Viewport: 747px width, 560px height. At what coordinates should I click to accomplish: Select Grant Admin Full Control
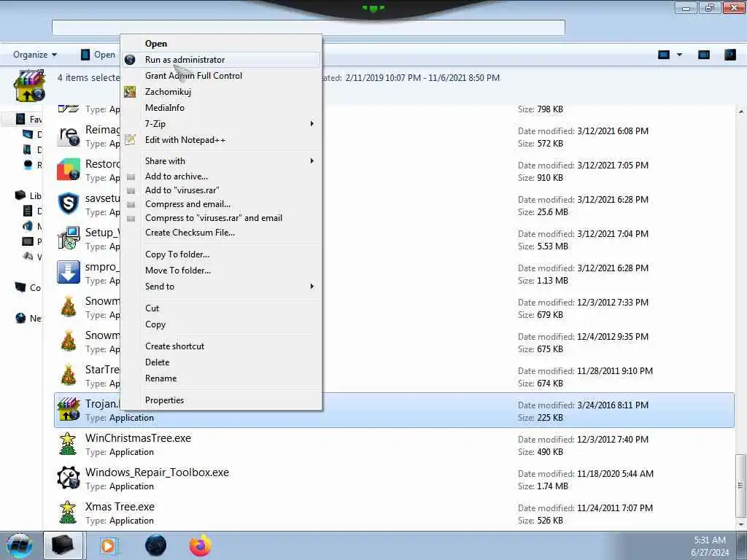tap(193, 76)
